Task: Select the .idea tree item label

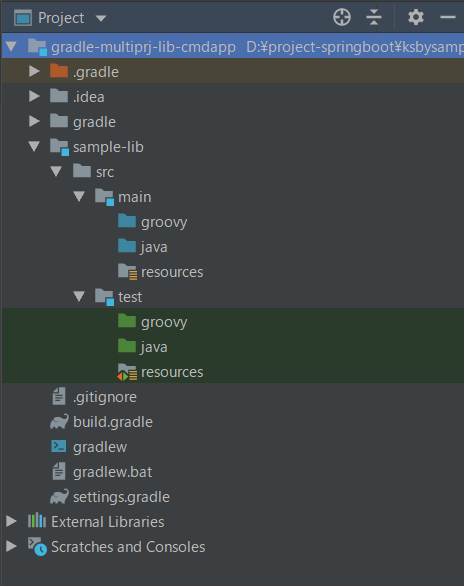Action: point(89,97)
